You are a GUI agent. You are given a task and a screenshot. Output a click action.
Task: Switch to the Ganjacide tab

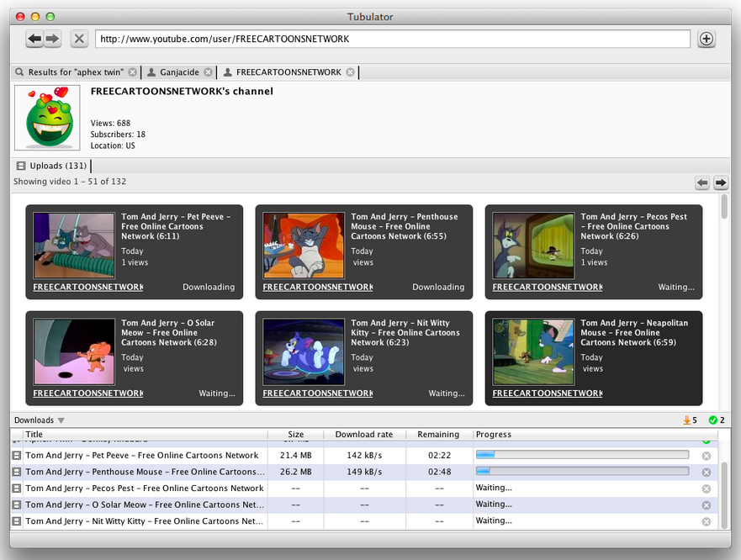179,72
